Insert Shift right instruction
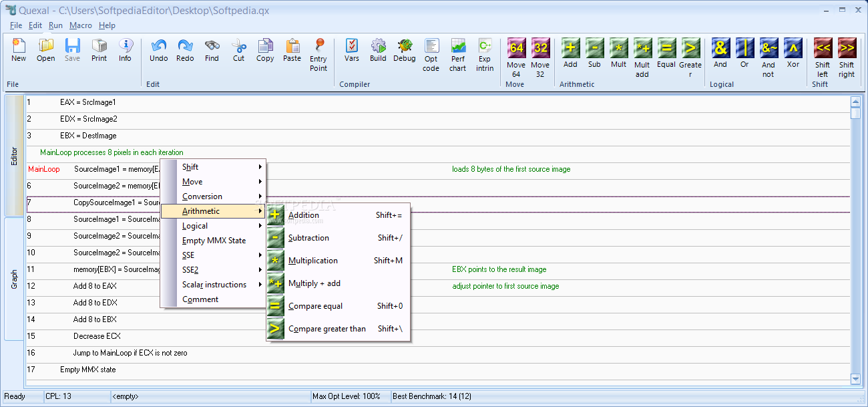868x407 pixels. pos(847,57)
